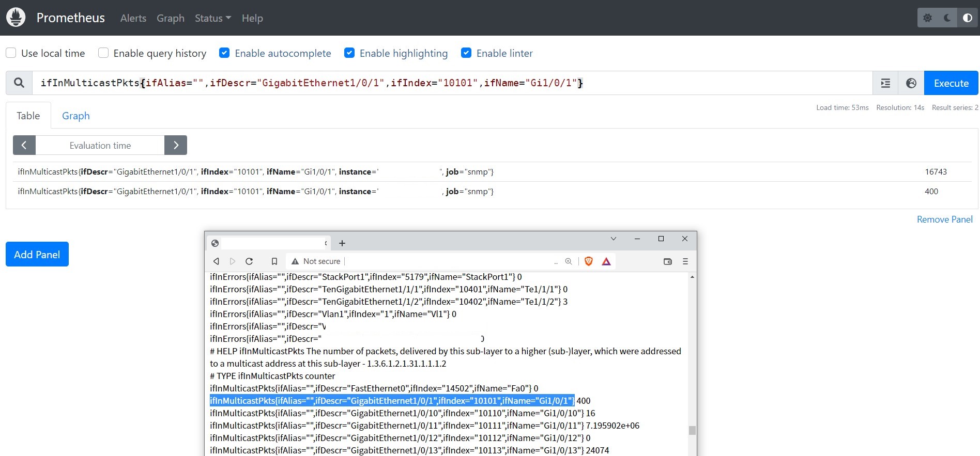Open a new tab in the browser window
Viewport: 980px width, 456px height.
342,243
